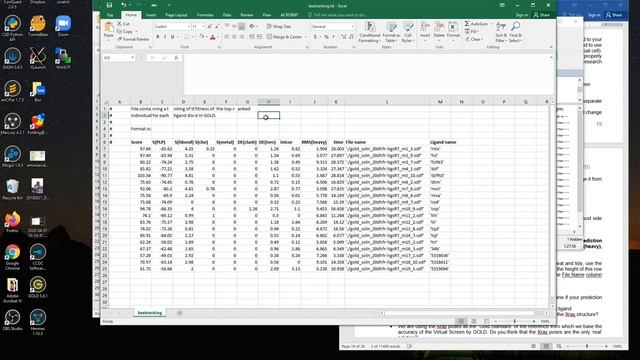The width and height of the screenshot is (640, 360).
Task: Open Firefox desktop shortcut
Action: tap(12, 222)
